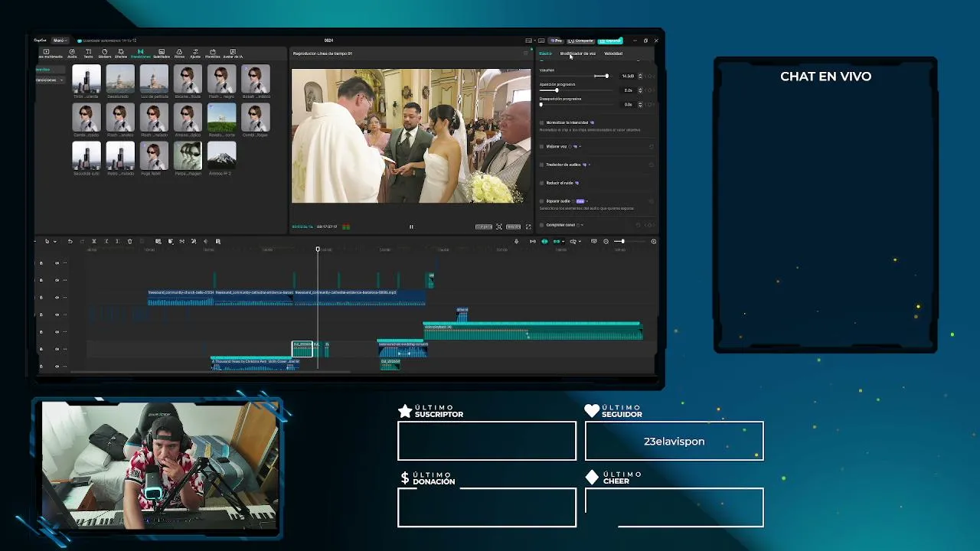Open the Audio panel
Image resolution: width=980 pixels, height=551 pixels.
pos(72,54)
